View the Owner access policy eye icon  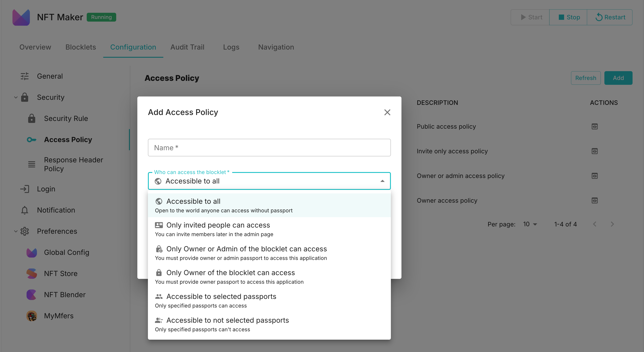594,200
